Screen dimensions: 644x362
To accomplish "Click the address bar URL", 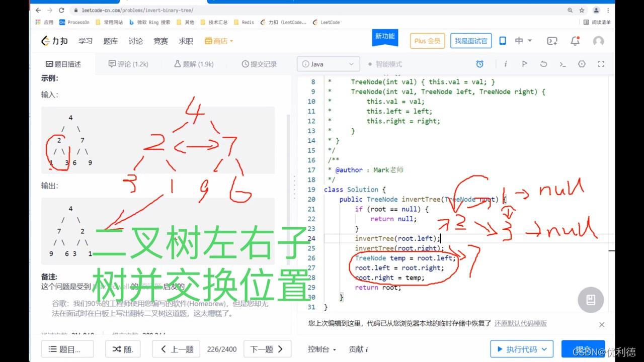I will coord(137,10).
